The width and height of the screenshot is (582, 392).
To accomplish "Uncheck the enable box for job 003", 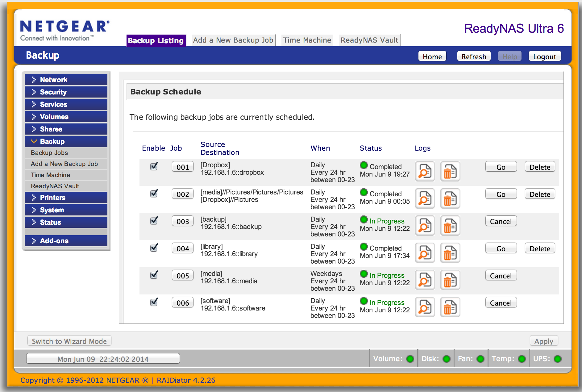I will (x=154, y=221).
